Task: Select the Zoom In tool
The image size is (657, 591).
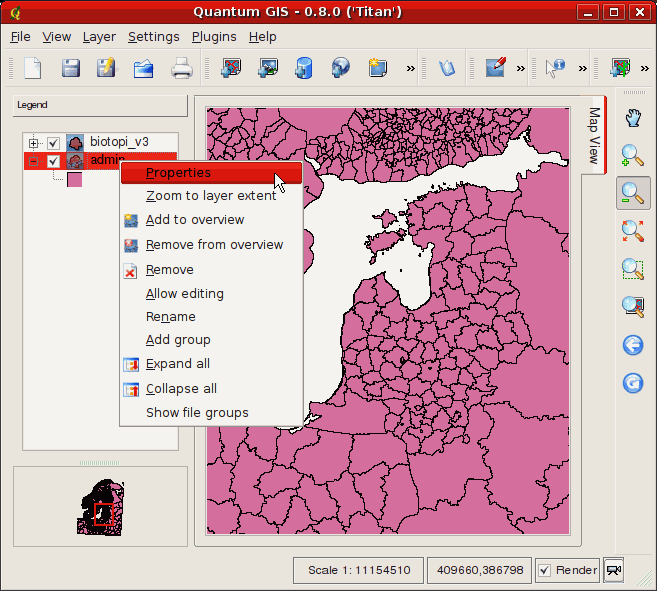Action: point(632,156)
